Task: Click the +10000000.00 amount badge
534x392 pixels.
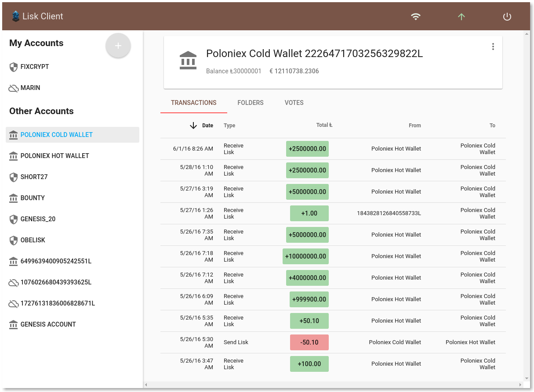Action: tap(305, 256)
